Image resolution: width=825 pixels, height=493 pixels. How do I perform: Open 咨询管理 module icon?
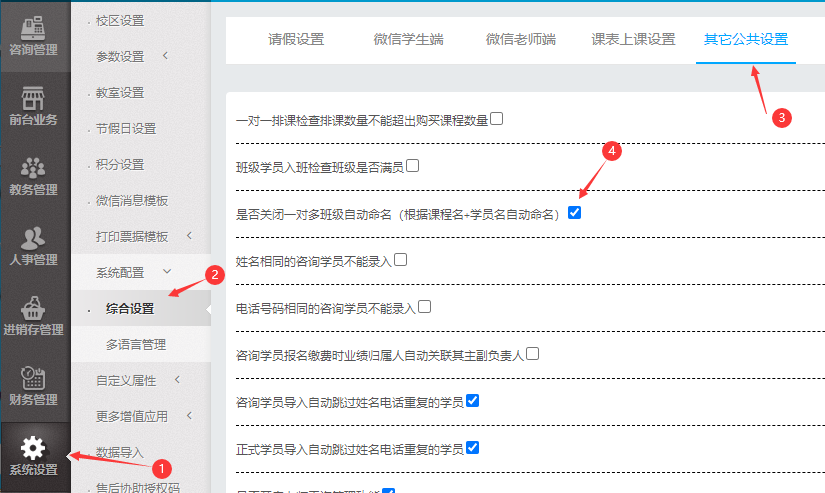click(x=33, y=28)
